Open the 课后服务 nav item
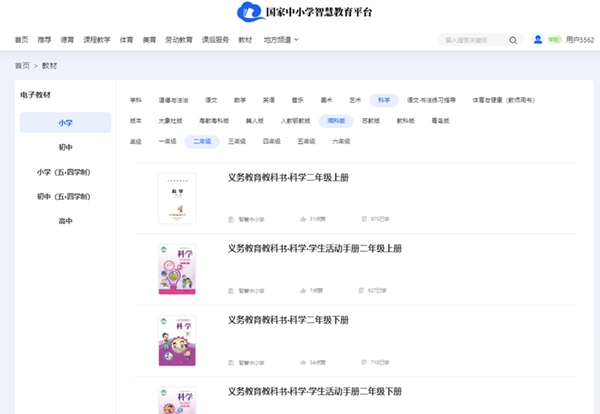 click(x=215, y=40)
